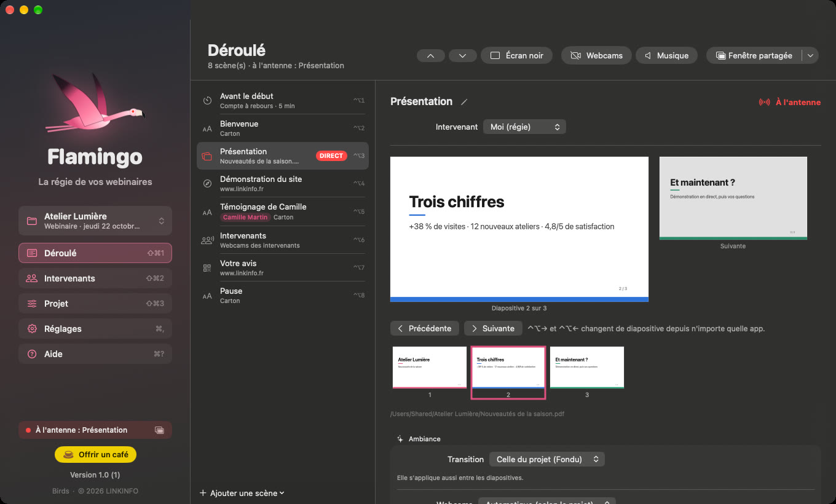
Task: Click the folder icon of Atelier Lumière project
Action: tap(31, 221)
